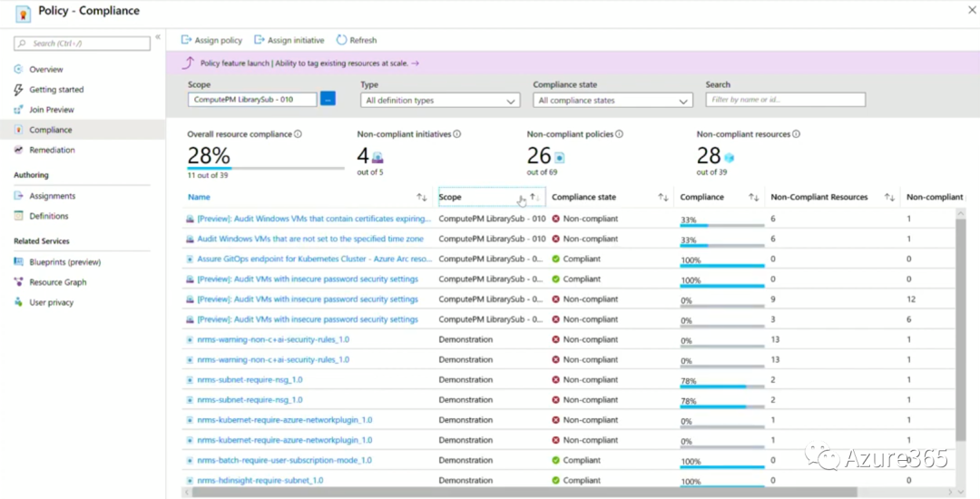Open the Type definition dropdown
This screenshot has width=980, height=499.
(x=440, y=101)
